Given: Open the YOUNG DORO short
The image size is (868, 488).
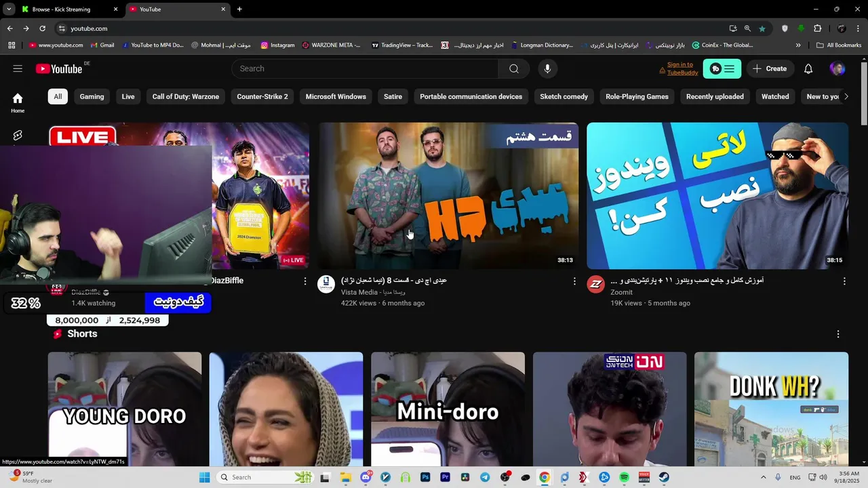Looking at the screenshot, I should click(x=125, y=409).
